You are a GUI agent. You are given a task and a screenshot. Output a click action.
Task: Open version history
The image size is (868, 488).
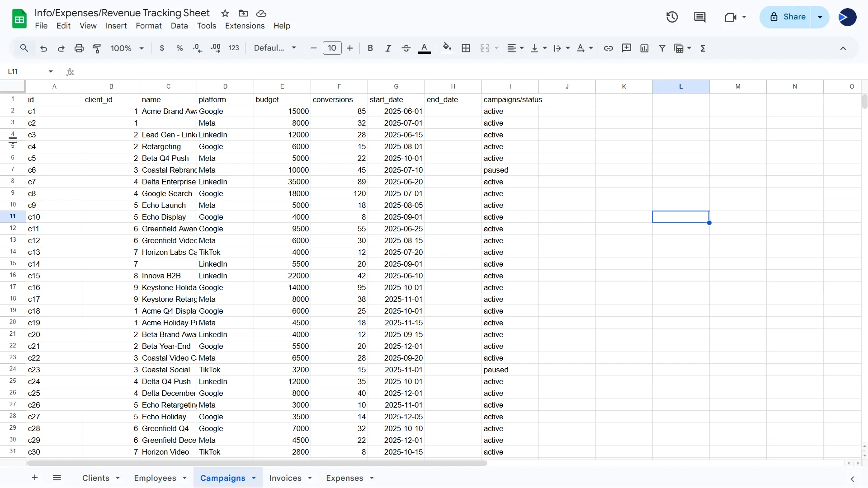(672, 17)
